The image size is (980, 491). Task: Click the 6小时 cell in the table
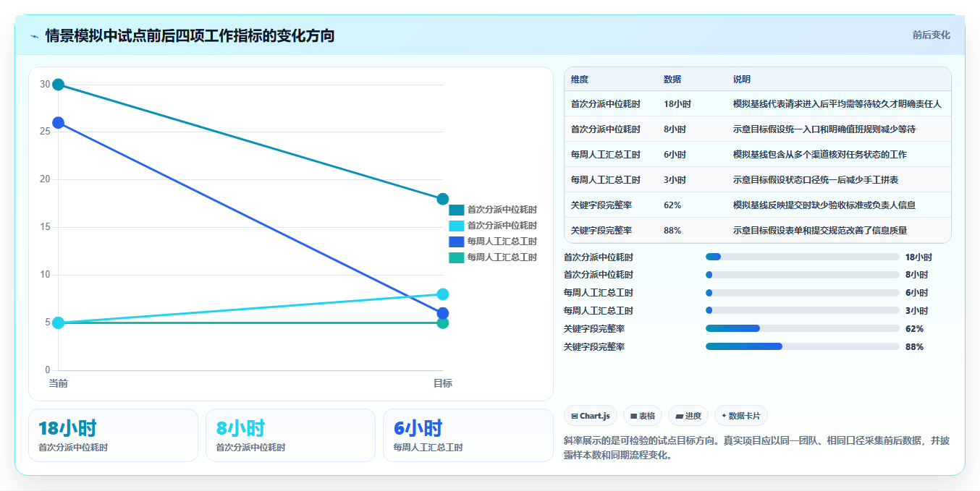[x=675, y=155]
